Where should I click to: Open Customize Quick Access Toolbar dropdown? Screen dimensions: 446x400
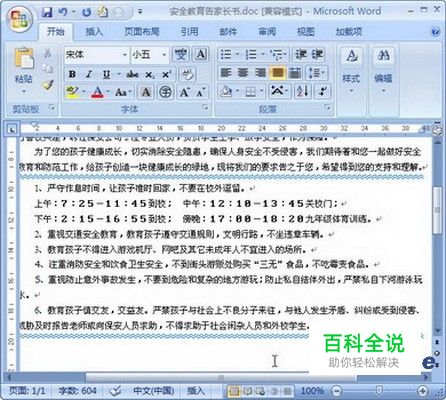pyautogui.click(x=140, y=12)
